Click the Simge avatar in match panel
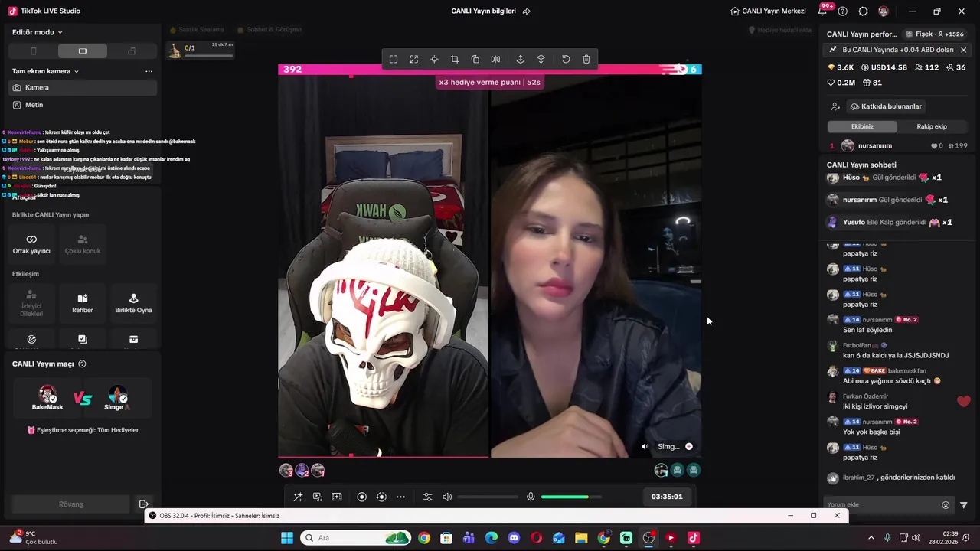980x551 pixels. tap(117, 395)
